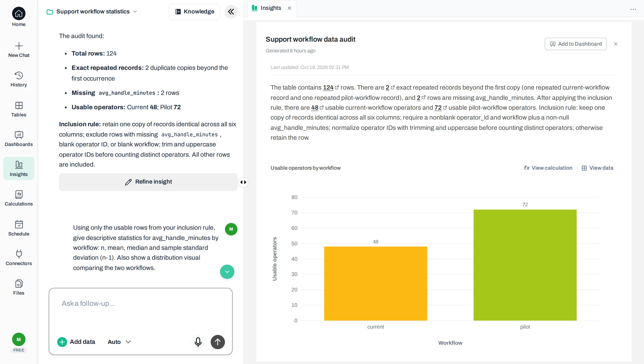This screenshot has width=644, height=364.
Task: Send the message with the up-arrow button
Action: click(x=218, y=342)
